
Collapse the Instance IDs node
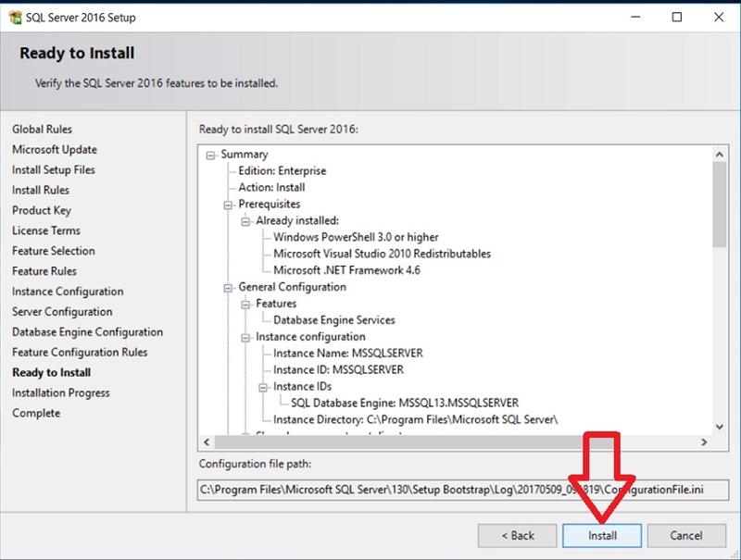pyautogui.click(x=265, y=387)
